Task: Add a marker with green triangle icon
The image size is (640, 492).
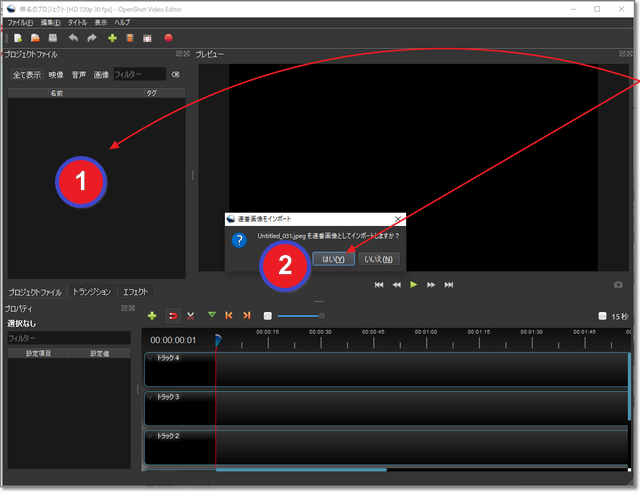Action: [211, 316]
